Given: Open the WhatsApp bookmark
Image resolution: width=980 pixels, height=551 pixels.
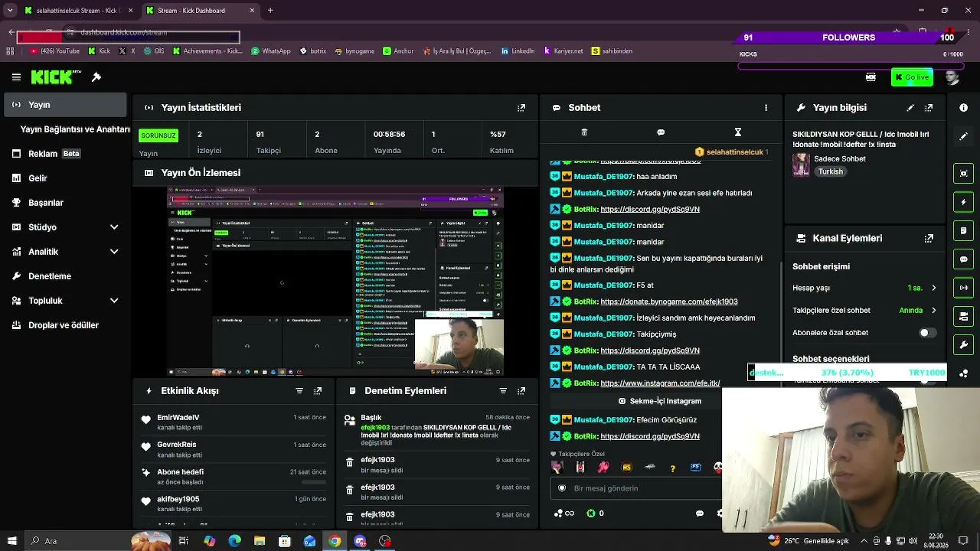Looking at the screenshot, I should (x=271, y=51).
